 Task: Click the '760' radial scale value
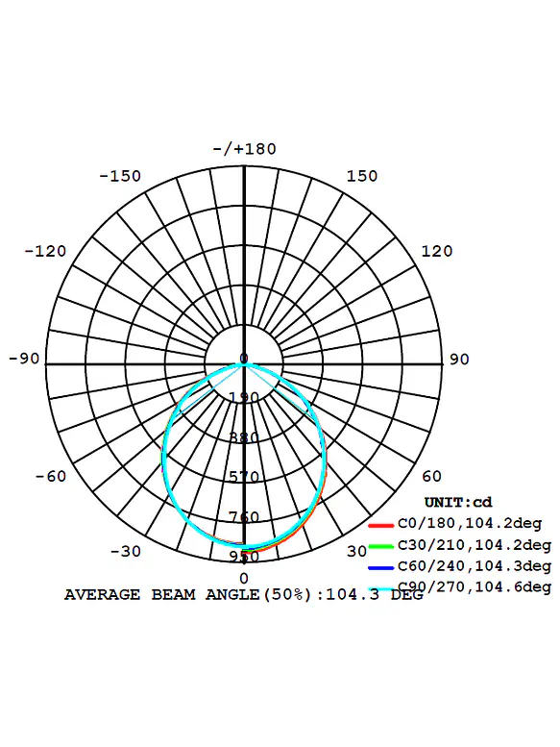(x=244, y=517)
